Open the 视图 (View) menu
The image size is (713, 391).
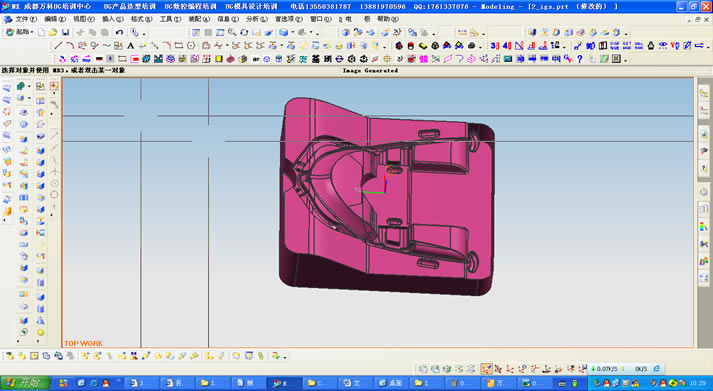84,19
